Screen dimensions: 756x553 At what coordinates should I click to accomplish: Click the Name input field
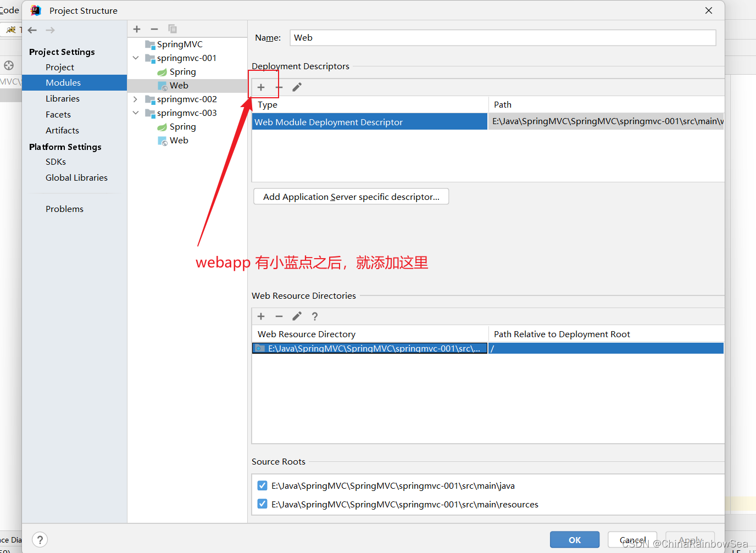click(502, 38)
